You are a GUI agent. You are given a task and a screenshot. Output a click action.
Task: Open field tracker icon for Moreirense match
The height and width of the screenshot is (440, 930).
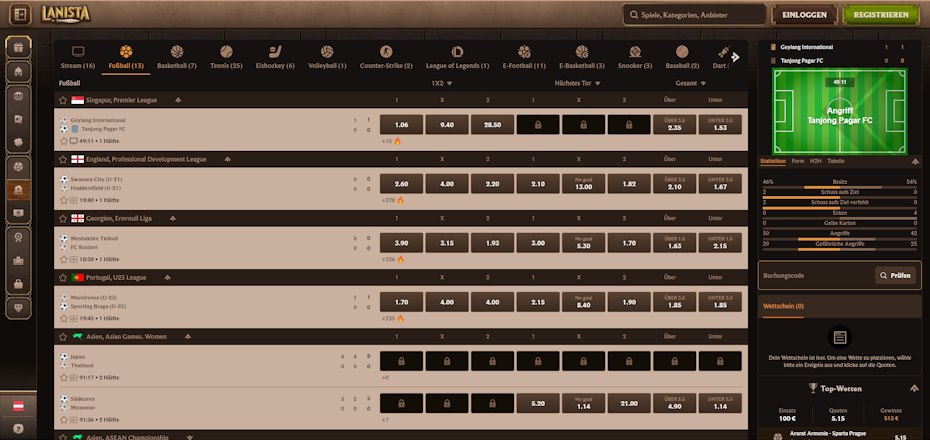74,318
